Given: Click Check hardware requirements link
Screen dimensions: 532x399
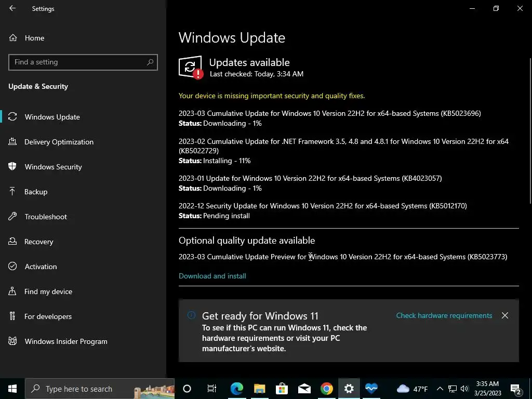Looking at the screenshot, I should pos(444,315).
